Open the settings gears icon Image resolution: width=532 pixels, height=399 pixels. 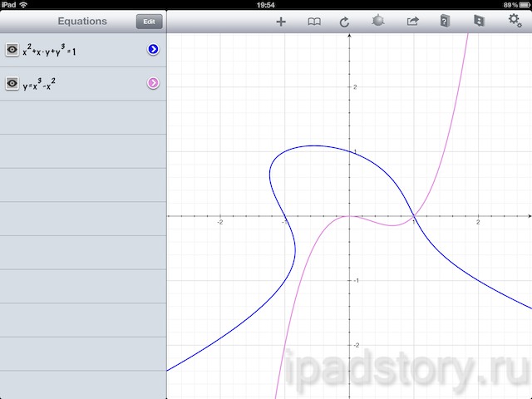tap(515, 20)
